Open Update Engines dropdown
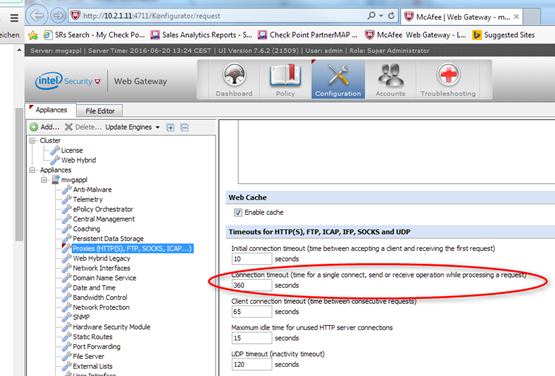The height and width of the screenshot is (376, 555). pos(132,127)
